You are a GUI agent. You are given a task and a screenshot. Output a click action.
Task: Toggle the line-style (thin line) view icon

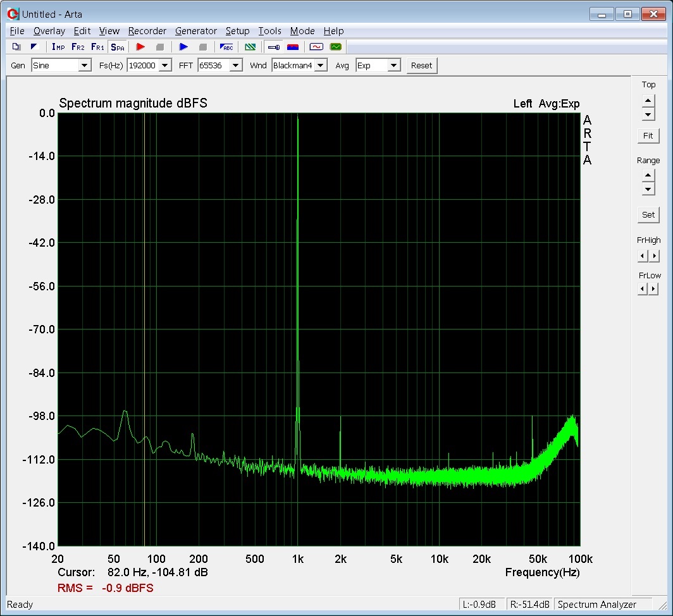tap(274, 47)
